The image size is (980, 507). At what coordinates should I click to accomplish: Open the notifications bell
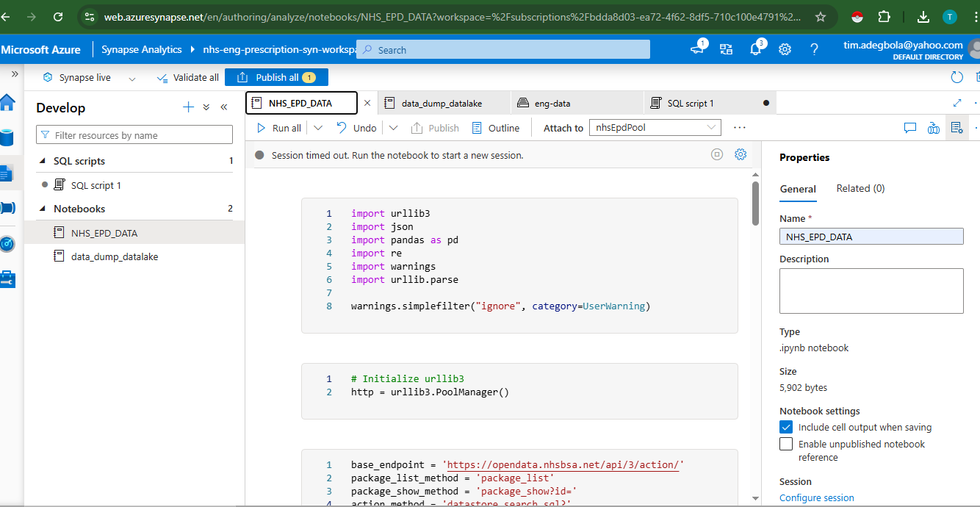click(756, 49)
